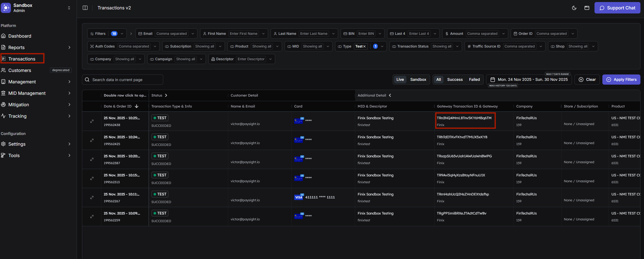Clear all active filters

pyautogui.click(x=587, y=79)
